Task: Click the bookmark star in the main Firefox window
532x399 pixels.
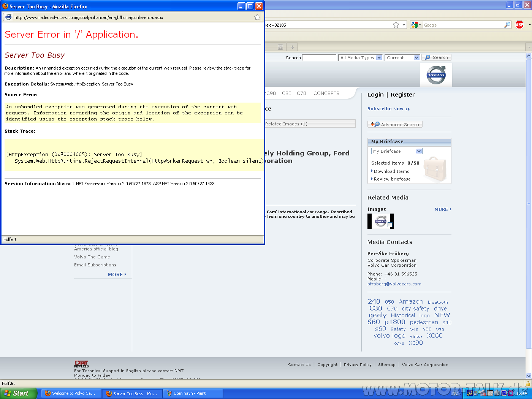Action: click(396, 25)
